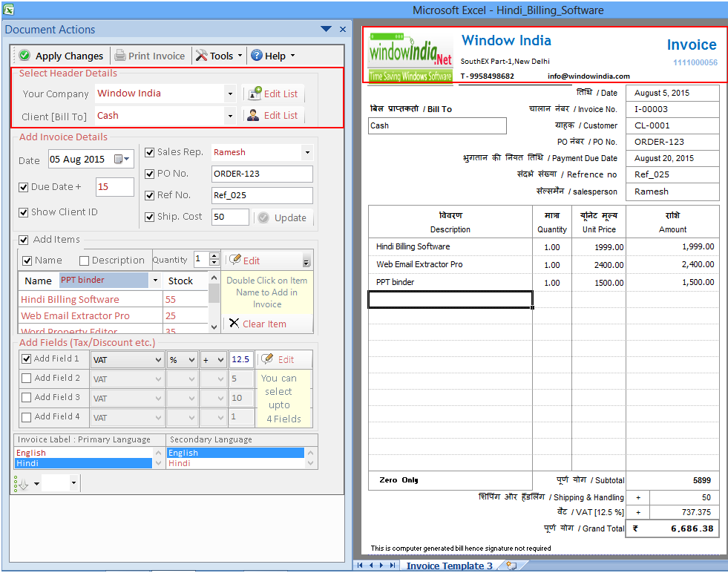Select Hindi Billing Software in item list
Viewport: 728px width, 573px height.
(x=90, y=299)
